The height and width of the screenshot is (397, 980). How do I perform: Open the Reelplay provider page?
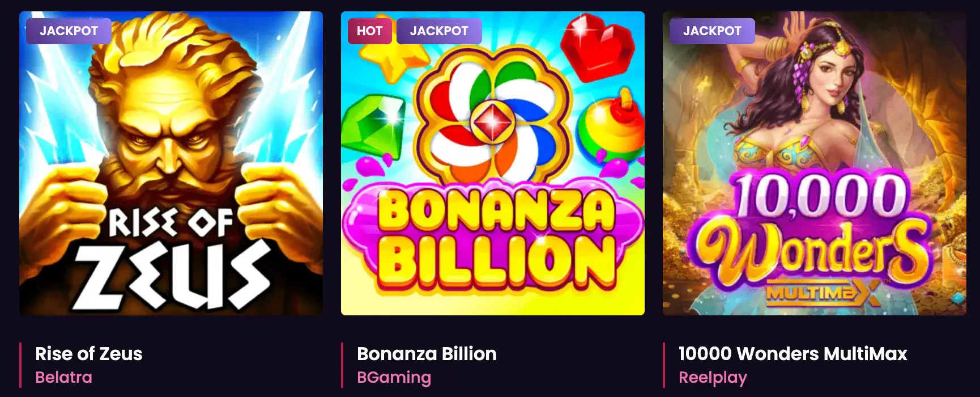tap(713, 377)
